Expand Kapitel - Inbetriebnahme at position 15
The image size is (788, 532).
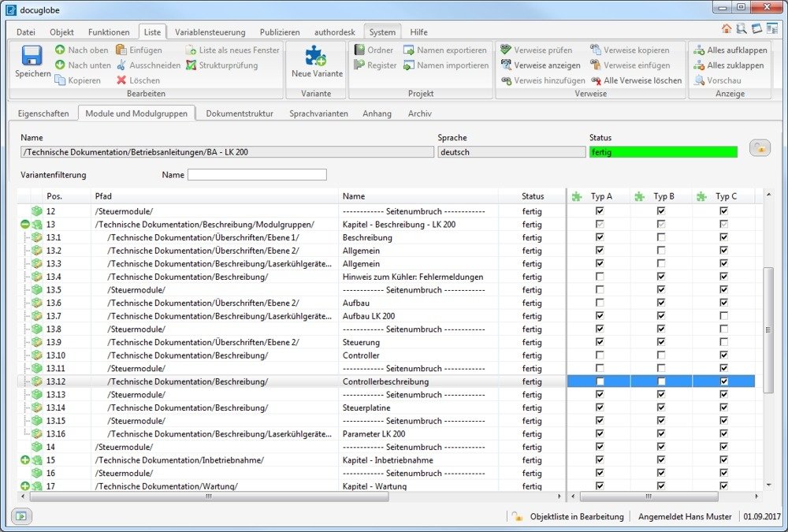(25, 460)
